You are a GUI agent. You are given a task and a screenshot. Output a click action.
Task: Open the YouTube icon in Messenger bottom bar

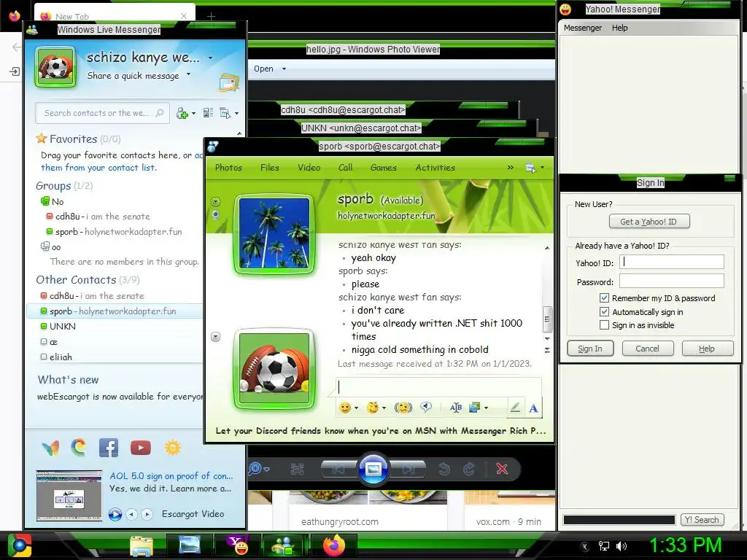pos(141,448)
